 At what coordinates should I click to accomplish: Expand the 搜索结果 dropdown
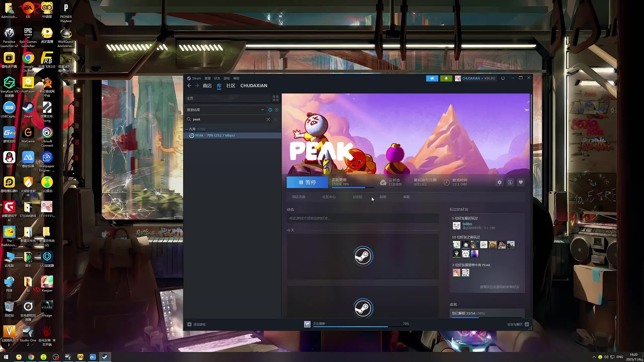(262, 110)
